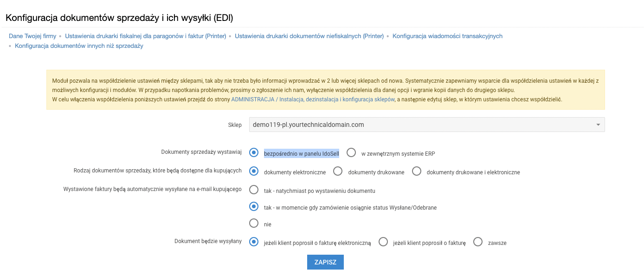Select 'nie' for automatic invoice emailing
The image size is (644, 277).
[x=253, y=223]
